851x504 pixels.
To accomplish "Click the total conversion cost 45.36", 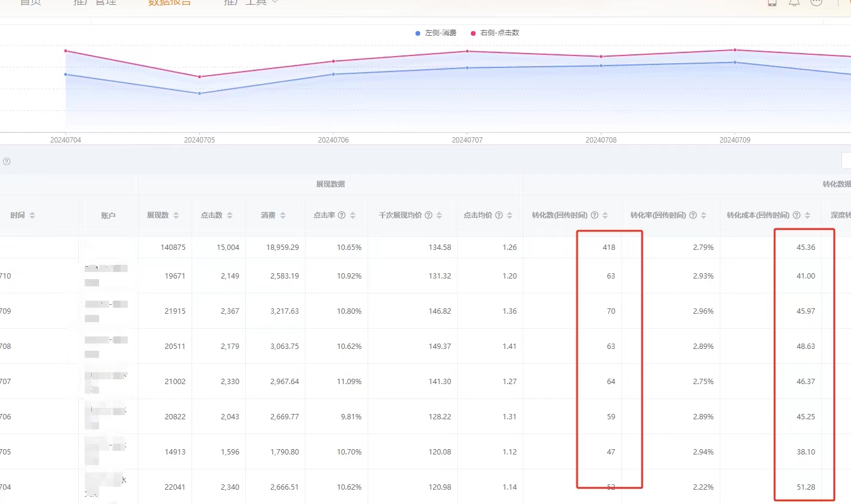I will [x=806, y=248].
